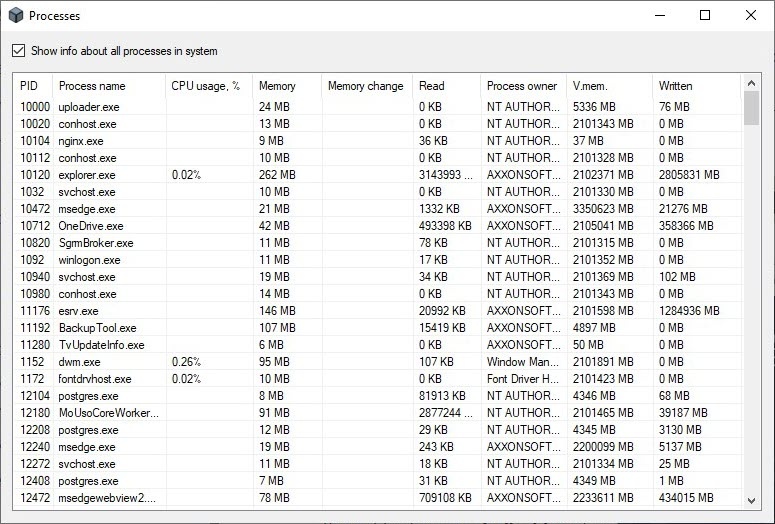Click the CPU usage, % column header
Viewport: 775px width, 524px height.
click(205, 86)
